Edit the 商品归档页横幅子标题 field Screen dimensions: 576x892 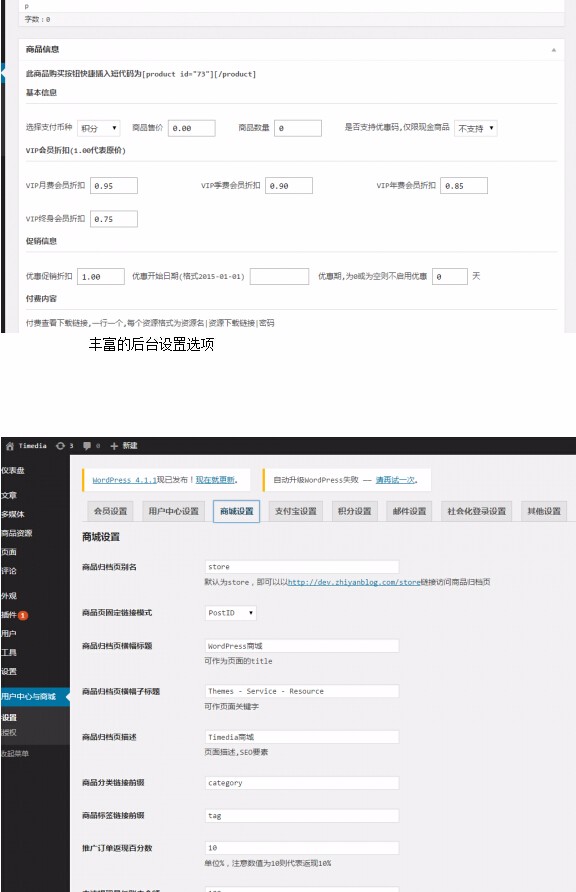(302, 691)
